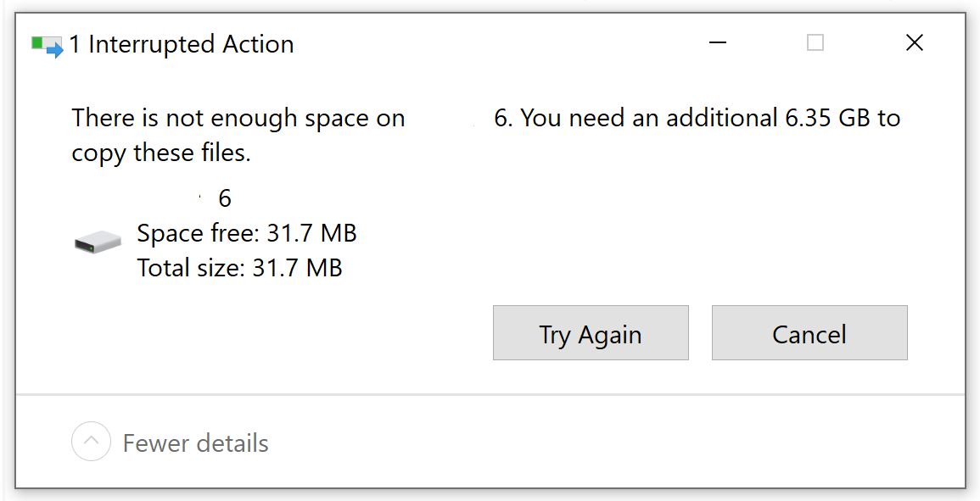Click the "1 Interrupted Action" window title
Viewport: 980px width, 501px height.
[x=182, y=45]
